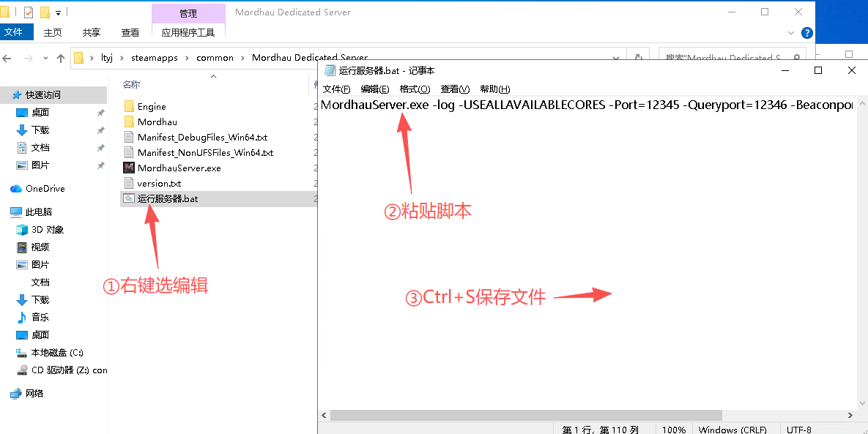This screenshot has height=434, width=868.
Task: Click Notepad's horizontal scrollbar thumb
Action: (526, 415)
